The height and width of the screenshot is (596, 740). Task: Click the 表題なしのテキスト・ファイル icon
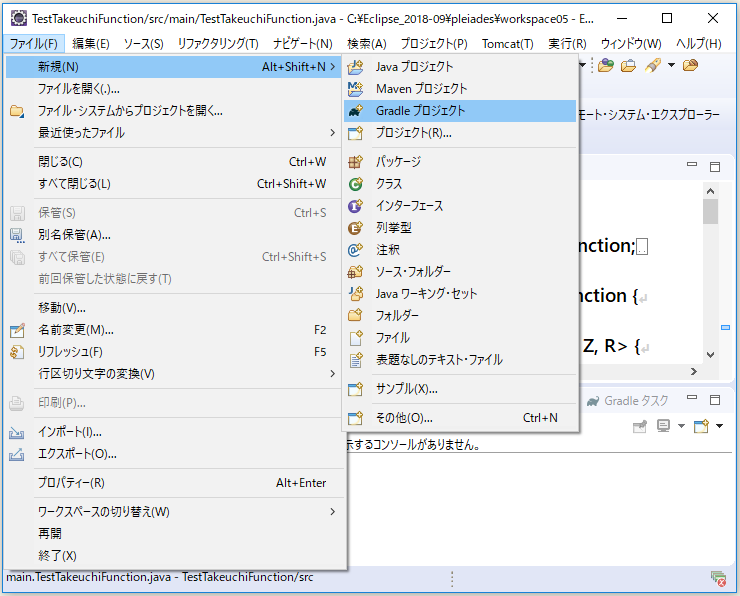[x=355, y=360]
